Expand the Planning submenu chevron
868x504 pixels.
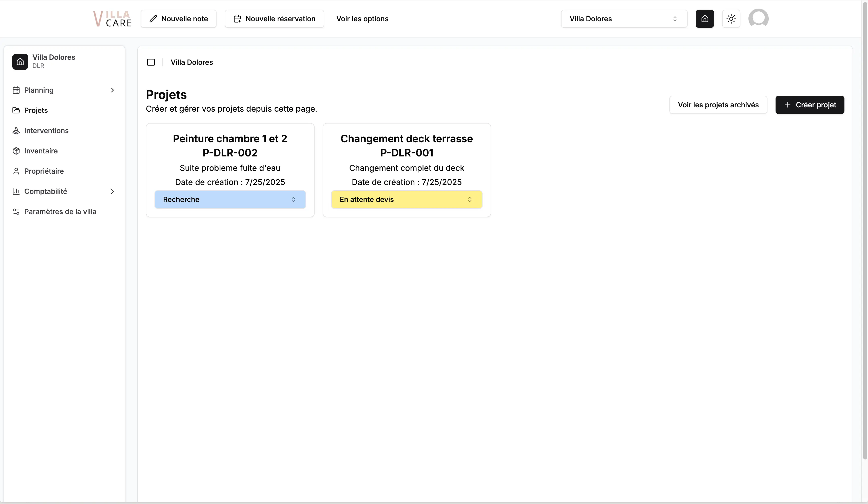(112, 90)
